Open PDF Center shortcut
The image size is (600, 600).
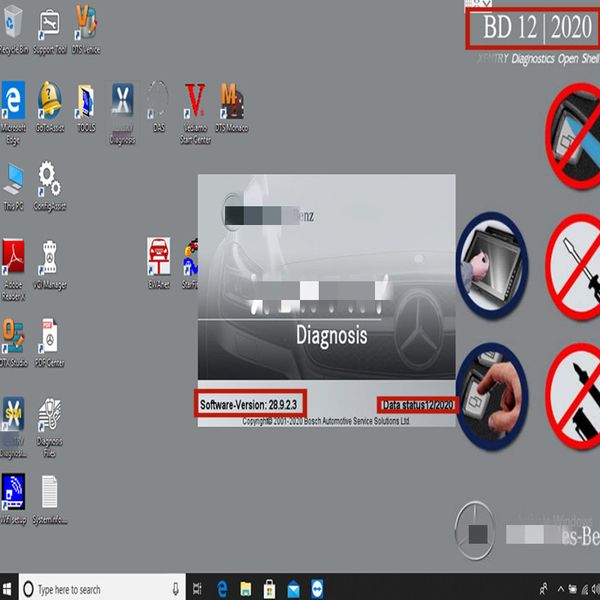50,343
